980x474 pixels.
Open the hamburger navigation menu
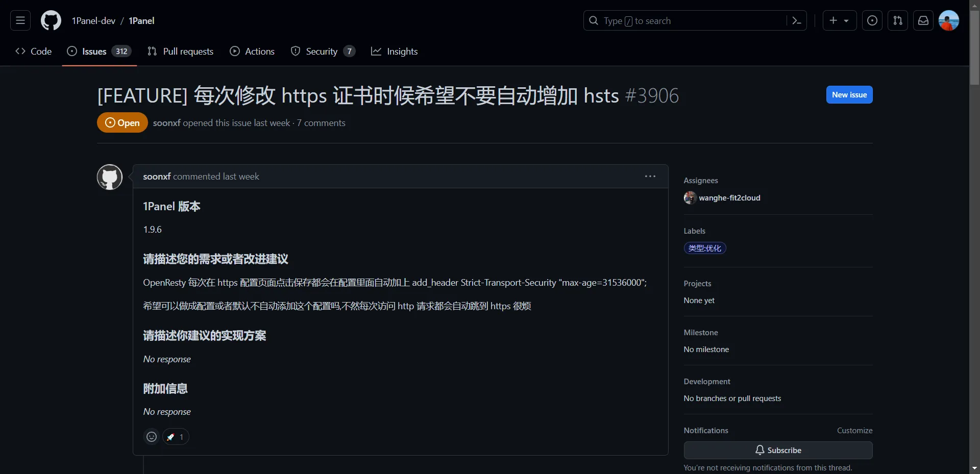20,20
